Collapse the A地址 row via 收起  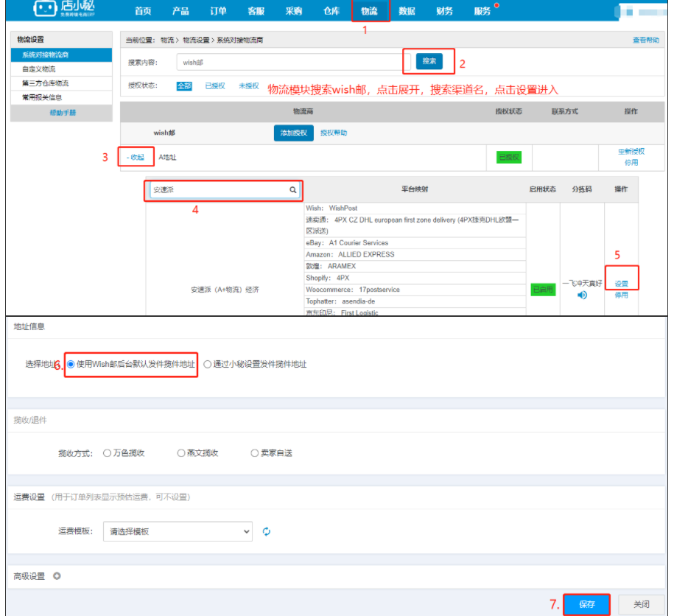click(x=136, y=158)
